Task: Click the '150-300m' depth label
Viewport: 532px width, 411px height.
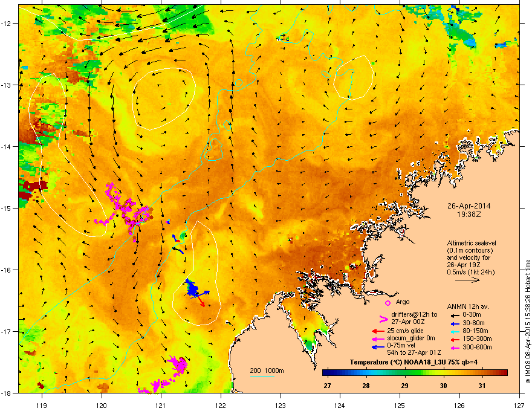Action: tap(477, 338)
